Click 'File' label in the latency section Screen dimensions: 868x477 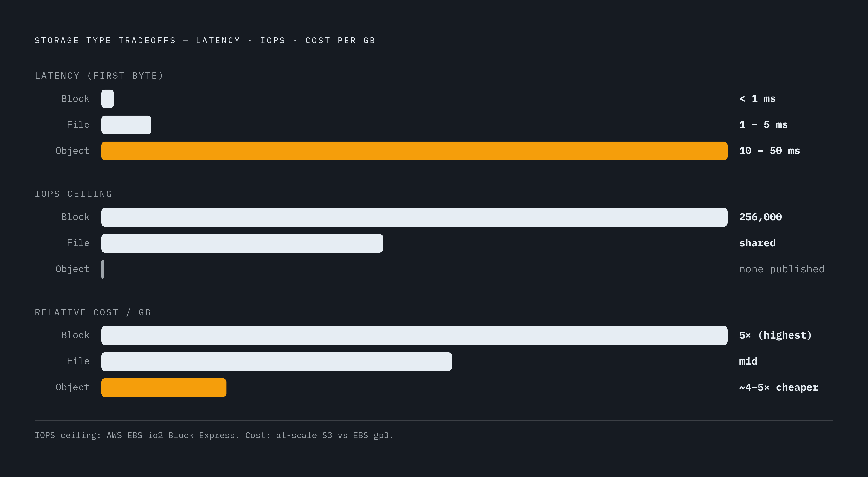point(78,125)
